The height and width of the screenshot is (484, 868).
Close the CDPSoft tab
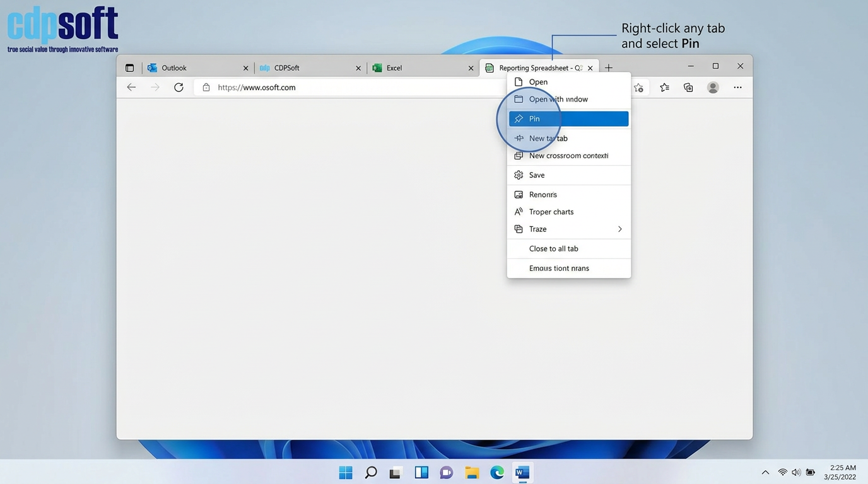358,68
